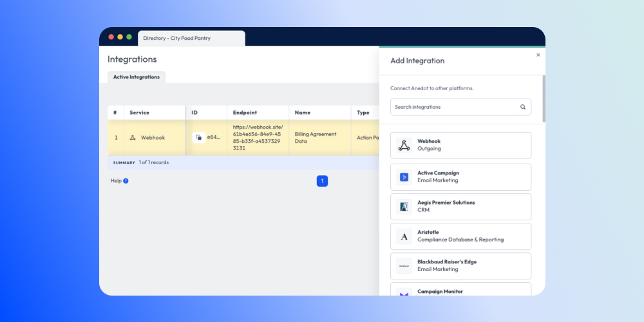644x322 pixels.
Task: Switch to Directory - City Food Pantry browser tab
Action: [191, 38]
